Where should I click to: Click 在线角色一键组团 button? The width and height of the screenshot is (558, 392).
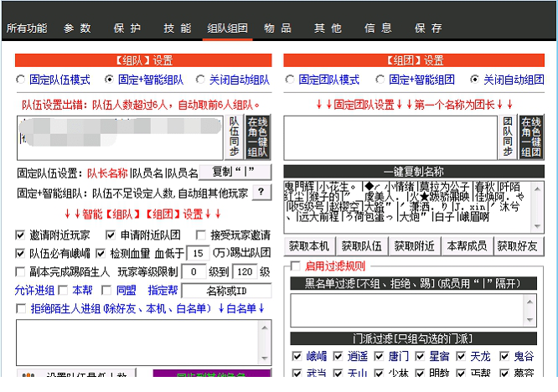point(531,137)
